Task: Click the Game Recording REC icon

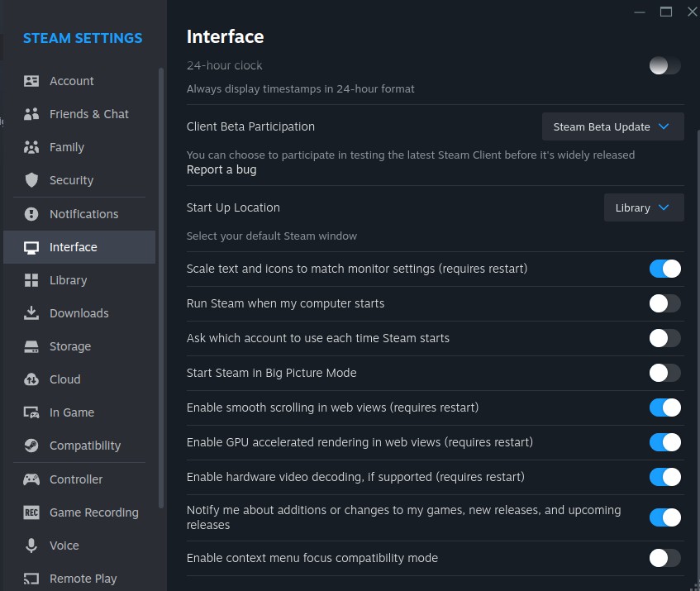Action: 31,512
